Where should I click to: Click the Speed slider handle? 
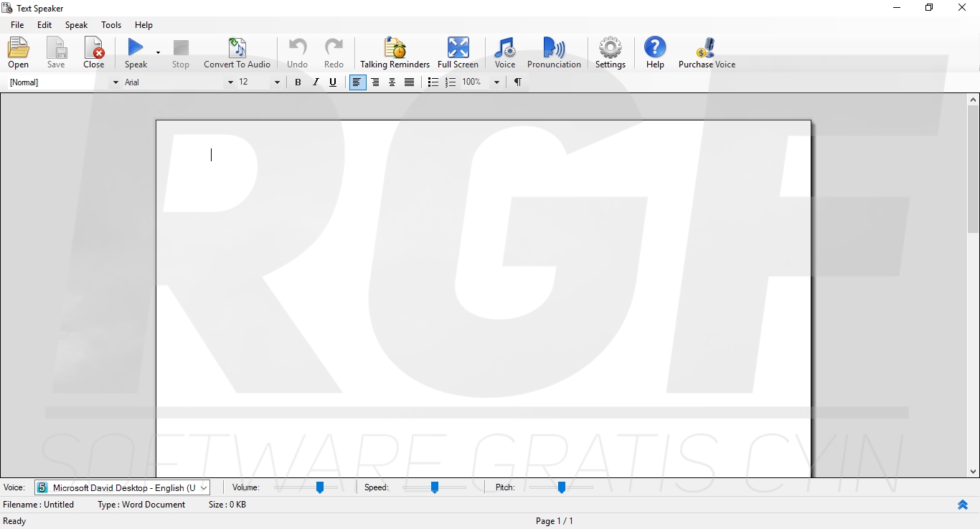click(434, 487)
